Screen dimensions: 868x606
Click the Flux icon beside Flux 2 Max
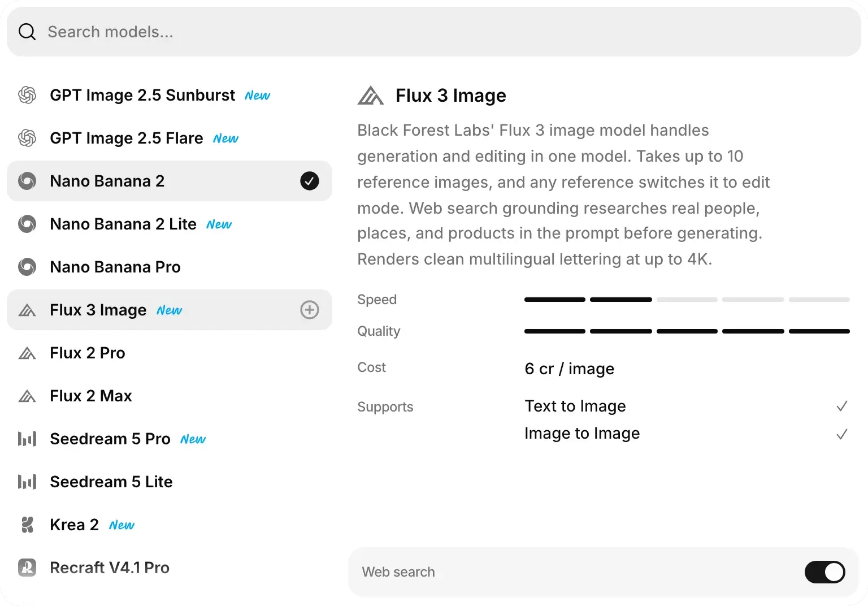tap(27, 396)
